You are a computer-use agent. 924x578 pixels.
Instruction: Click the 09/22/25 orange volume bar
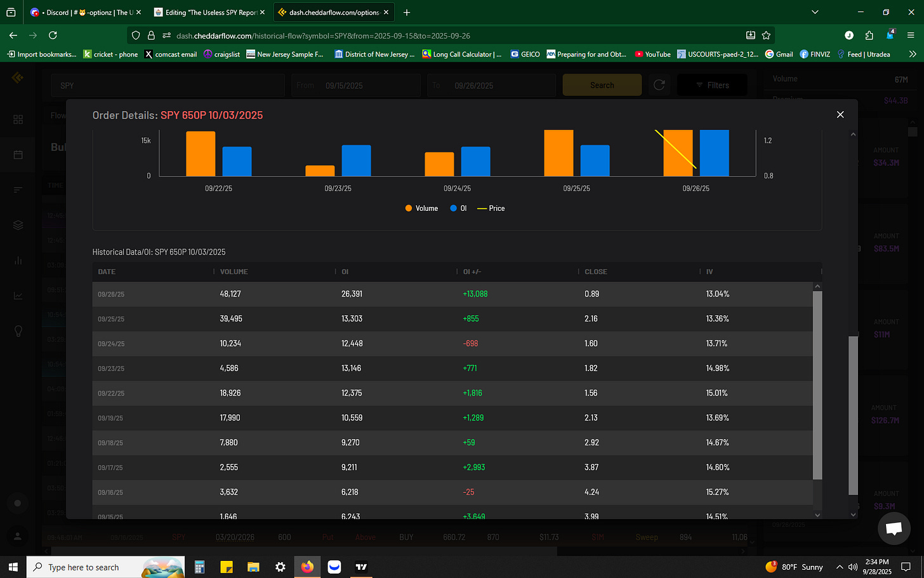click(201, 154)
